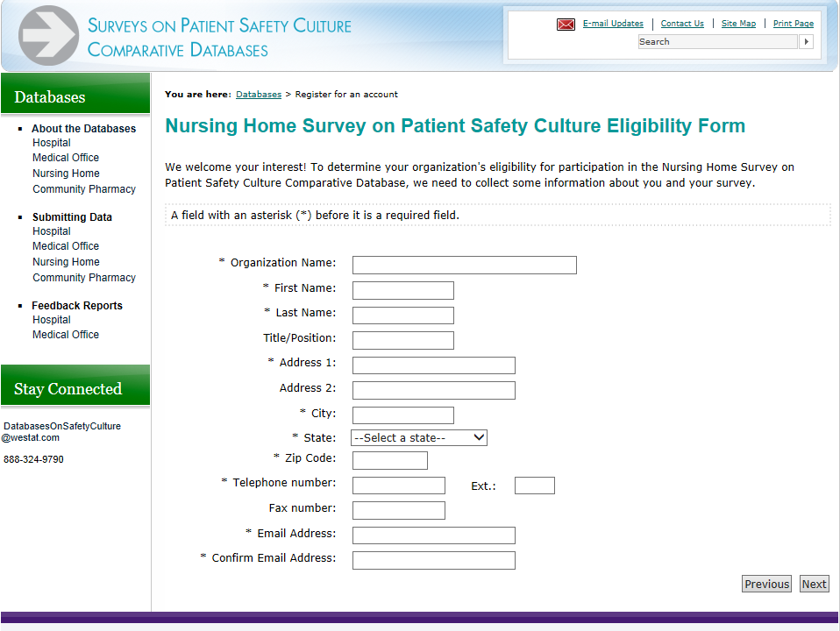Open the Site Map link
Screen dimensions: 840x631
click(x=738, y=24)
